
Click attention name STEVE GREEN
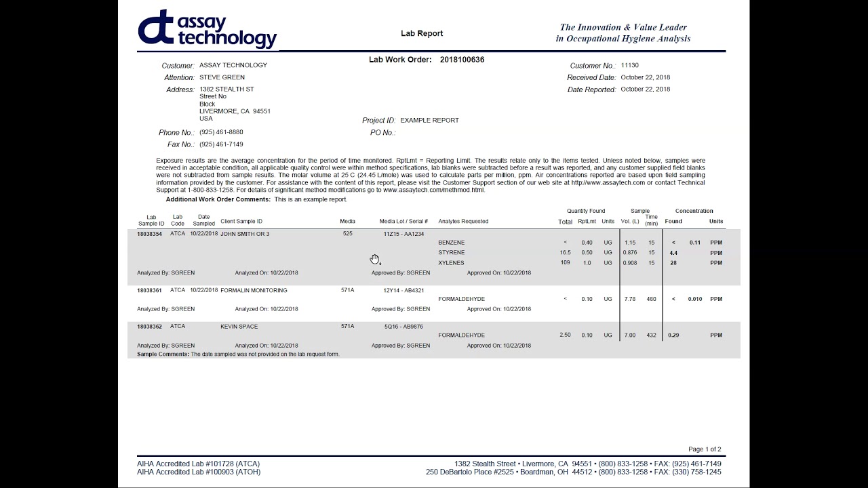(222, 77)
